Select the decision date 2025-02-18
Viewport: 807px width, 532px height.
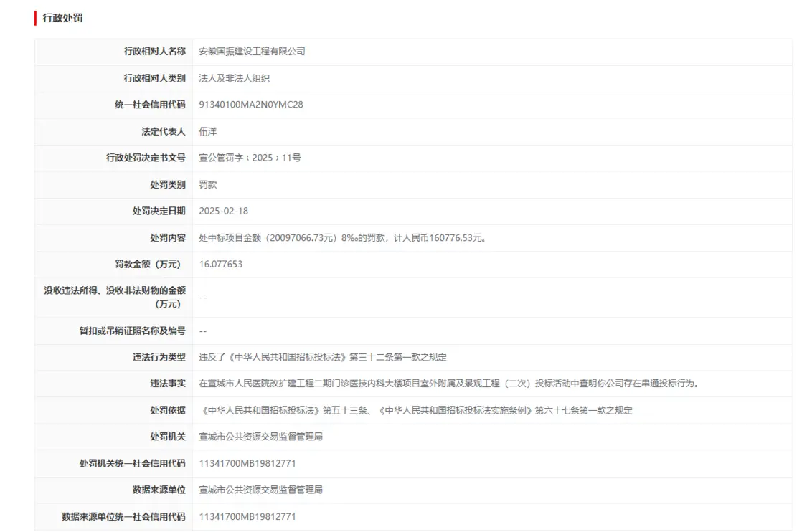(223, 211)
